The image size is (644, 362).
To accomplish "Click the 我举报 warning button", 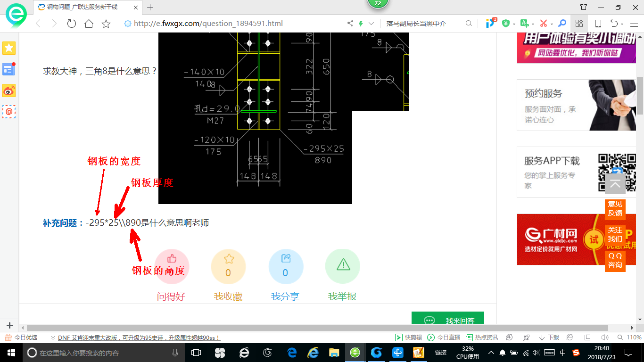I will click(343, 266).
